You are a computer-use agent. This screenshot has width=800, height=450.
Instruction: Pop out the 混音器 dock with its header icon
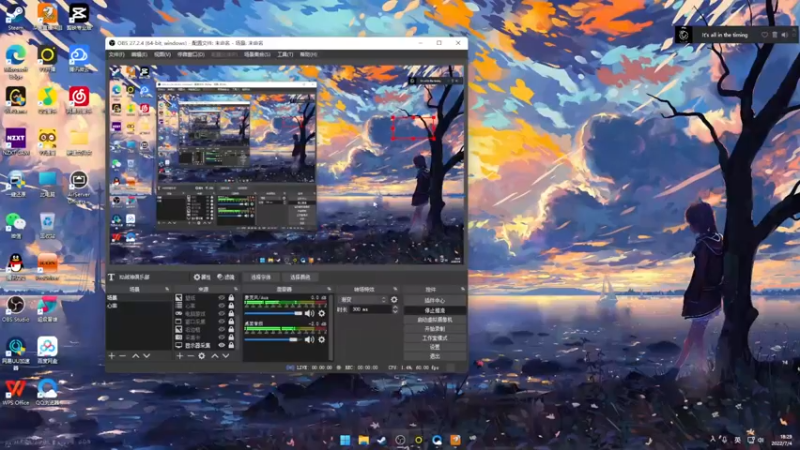(x=329, y=289)
